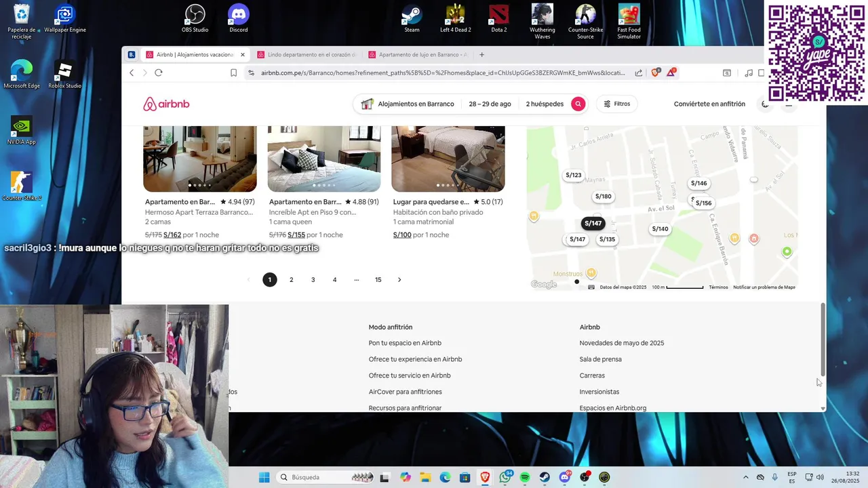Jump to results page 15
Viewport: 868px width, 488px height.
coord(378,279)
